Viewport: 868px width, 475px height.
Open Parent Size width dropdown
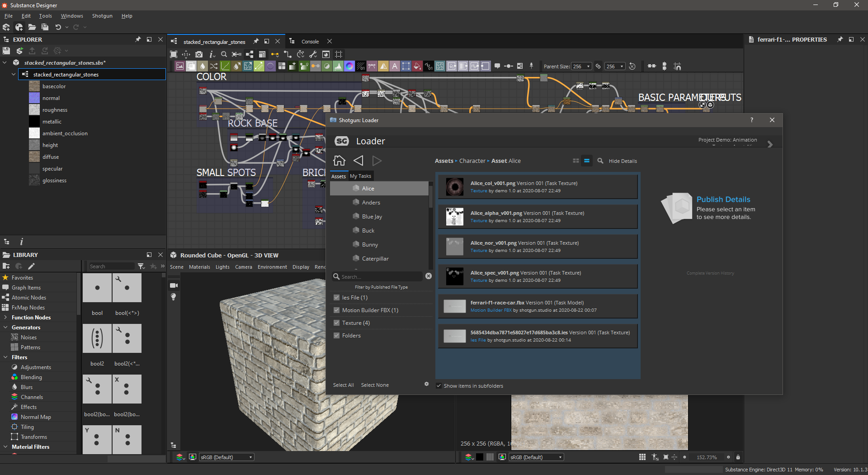tap(581, 66)
